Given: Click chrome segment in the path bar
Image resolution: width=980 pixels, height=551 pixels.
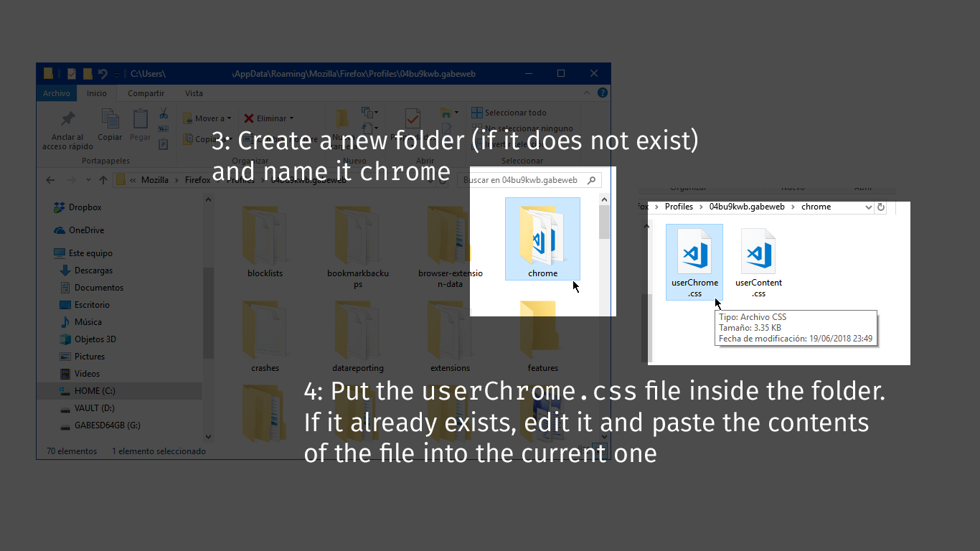Looking at the screenshot, I should 816,207.
